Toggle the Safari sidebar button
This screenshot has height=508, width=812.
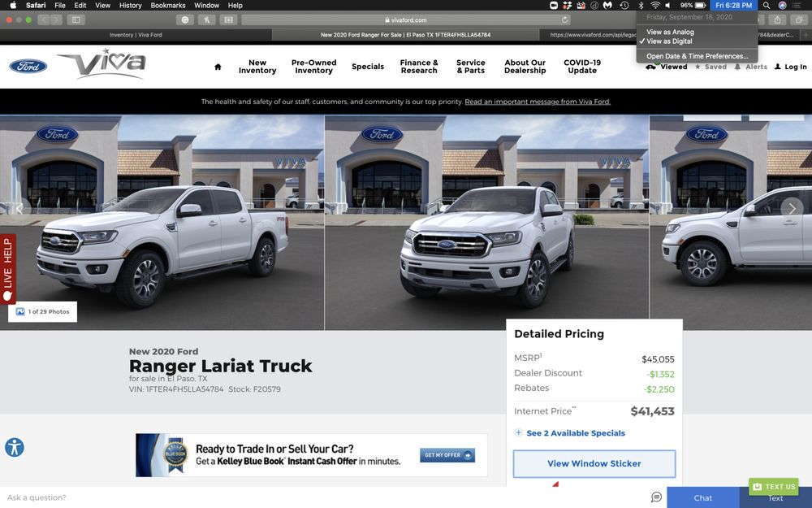click(x=76, y=20)
